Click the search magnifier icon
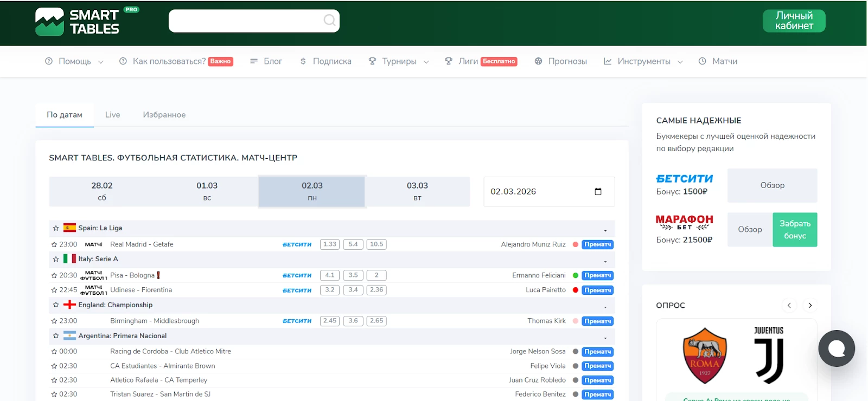The image size is (868, 401). pyautogui.click(x=329, y=21)
